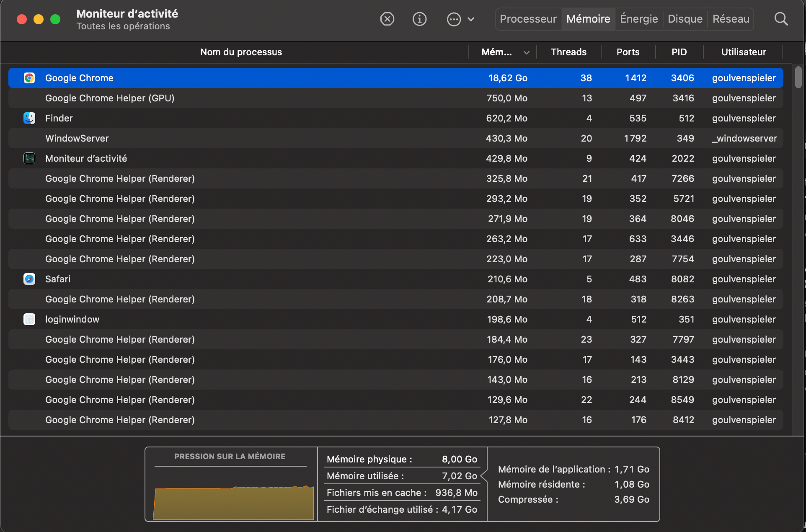Click the Safari compass icon

click(x=29, y=279)
